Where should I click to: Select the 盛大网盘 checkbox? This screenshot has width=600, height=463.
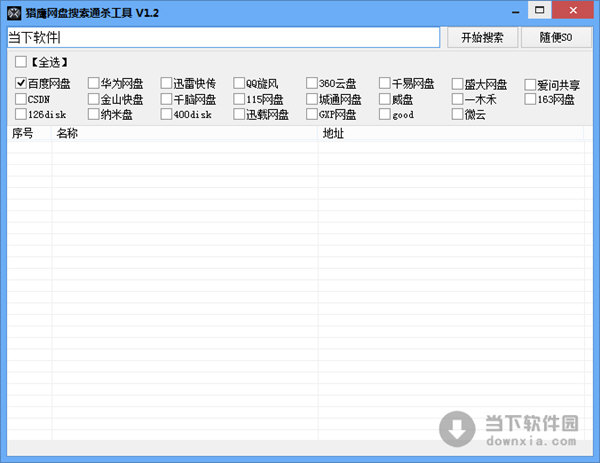click(x=457, y=84)
